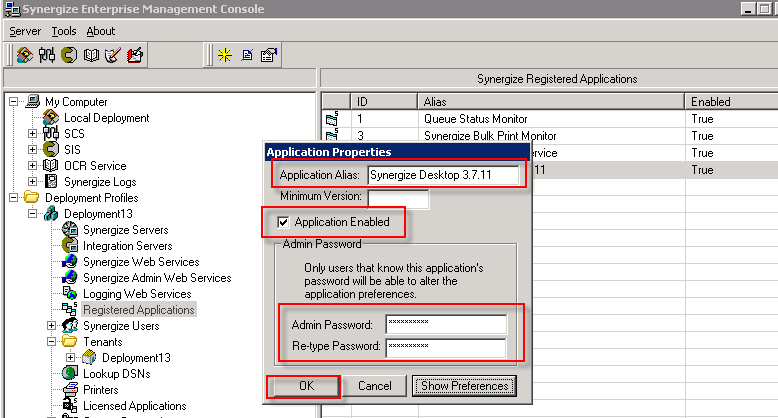Collapse the Deployment Profiles node
The image size is (778, 418).
[x=13, y=198]
